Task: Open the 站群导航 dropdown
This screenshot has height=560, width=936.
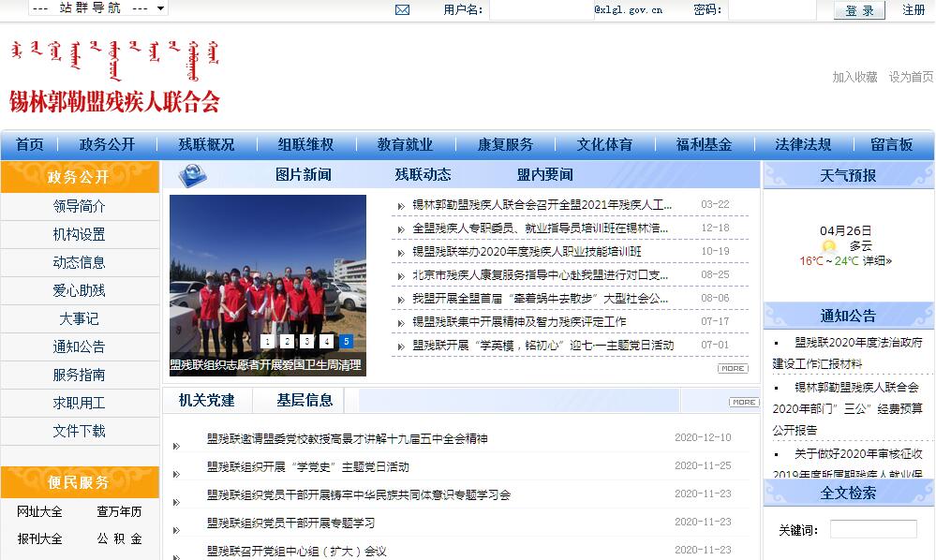Action: [x=98, y=8]
